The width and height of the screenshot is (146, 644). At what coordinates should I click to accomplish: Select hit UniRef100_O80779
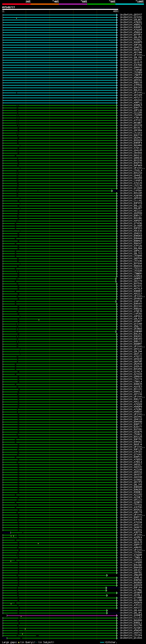[131, 281]
